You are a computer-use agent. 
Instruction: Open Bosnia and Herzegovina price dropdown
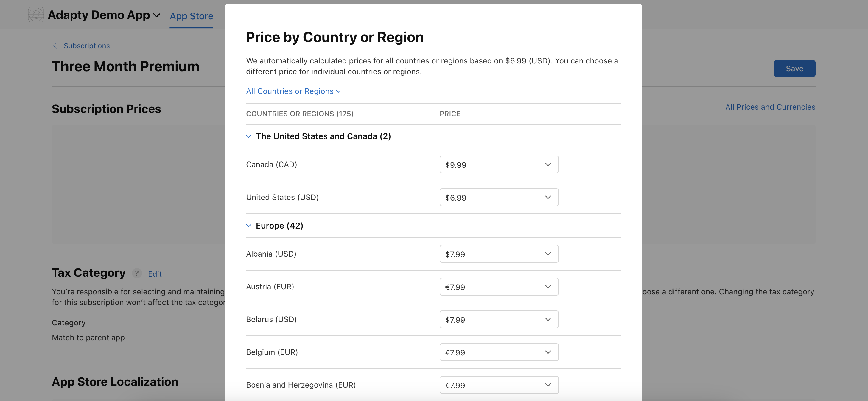[x=499, y=385]
